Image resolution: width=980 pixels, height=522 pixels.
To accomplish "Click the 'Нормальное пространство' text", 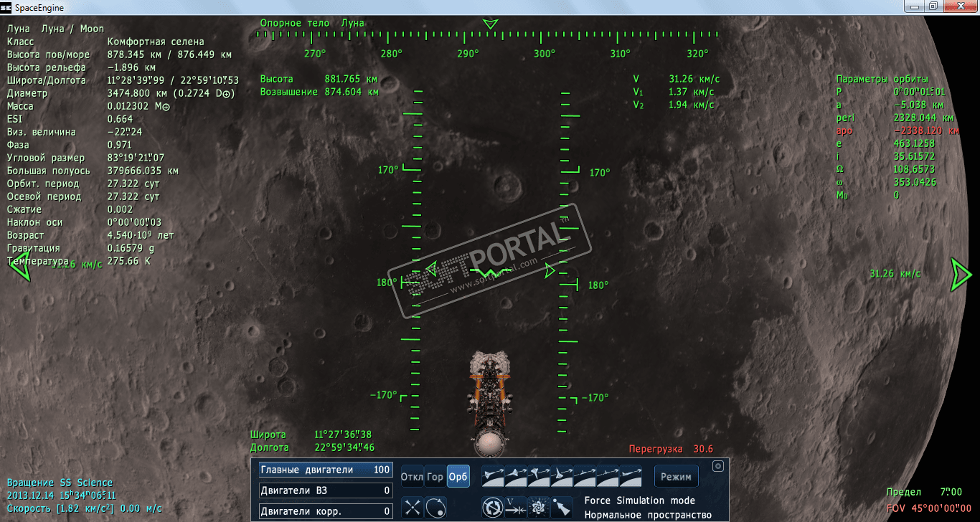I will pyautogui.click(x=648, y=515).
